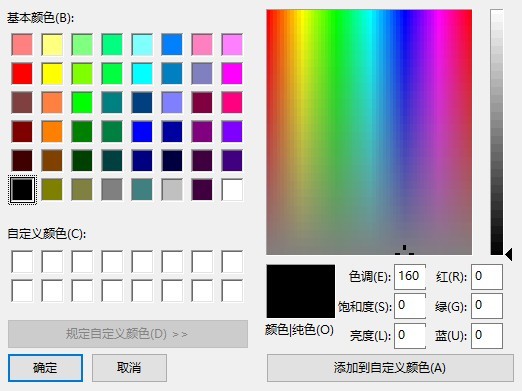Click the 规定自定义颜色(D) >> button

click(x=128, y=334)
